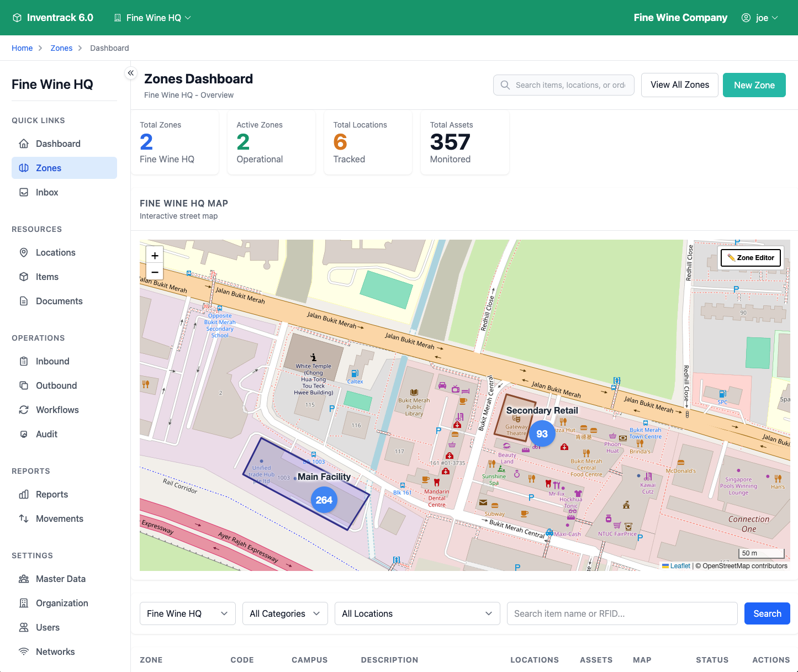Click the Documents file icon in sidebar
The width and height of the screenshot is (798, 672).
coord(24,301)
